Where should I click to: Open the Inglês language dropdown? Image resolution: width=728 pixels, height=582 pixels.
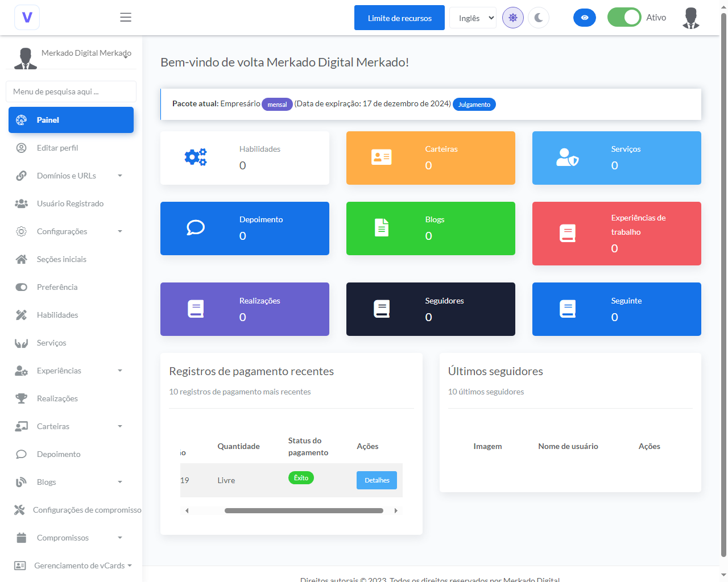[473, 18]
